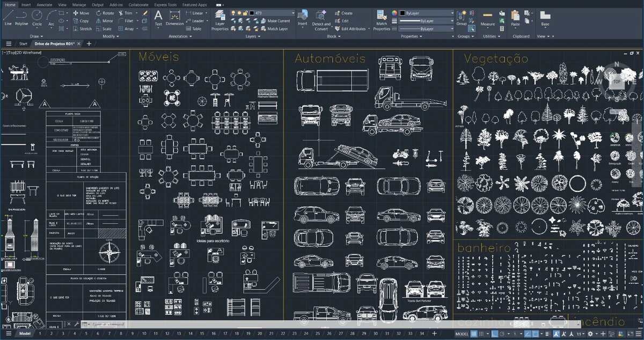The image size is (644, 340).
Task: Click the Edit Attributes button
Action: pos(350,29)
